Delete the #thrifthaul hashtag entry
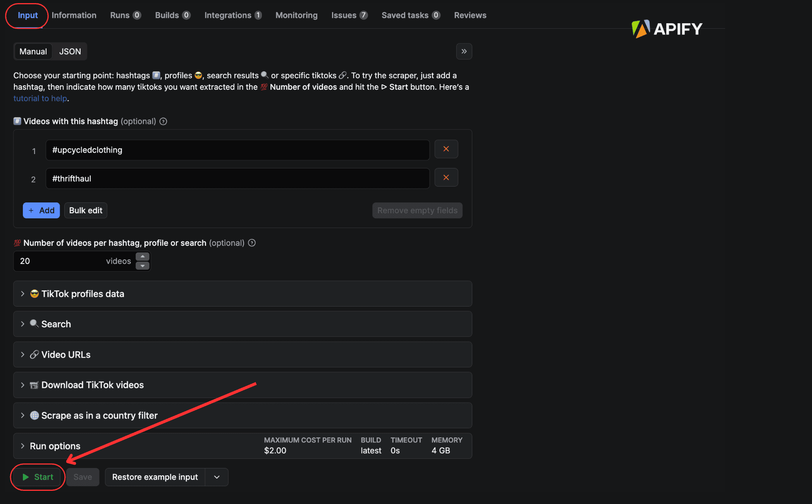The image size is (812, 504). [x=446, y=178]
